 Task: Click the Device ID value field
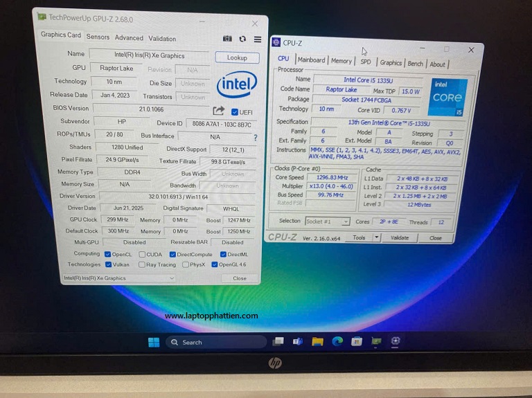pyautogui.click(x=221, y=124)
